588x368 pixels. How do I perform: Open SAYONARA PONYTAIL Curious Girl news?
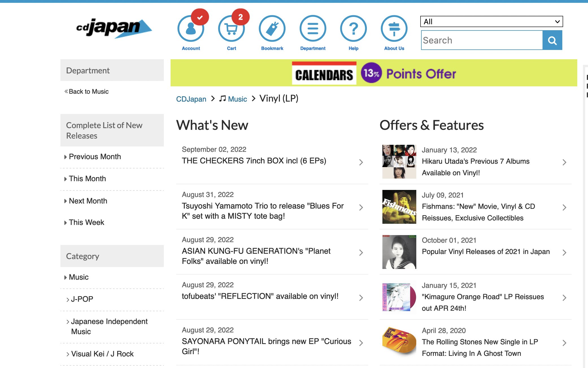267,346
